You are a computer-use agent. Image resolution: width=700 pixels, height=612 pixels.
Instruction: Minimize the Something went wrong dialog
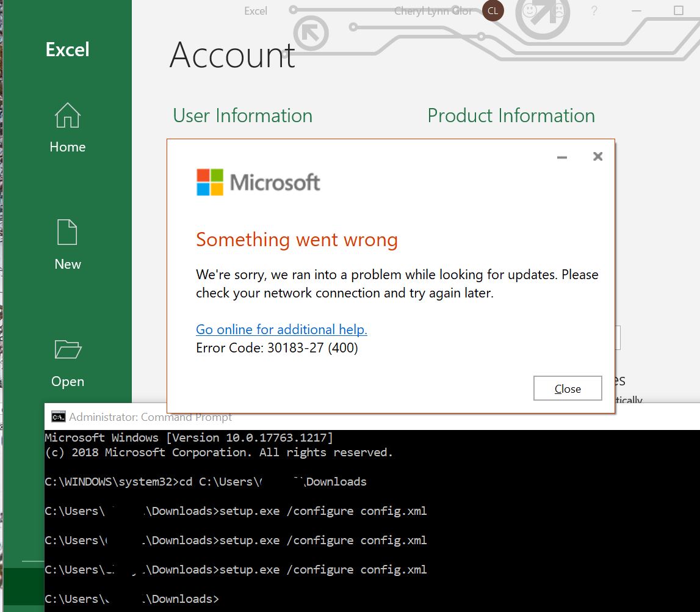(562, 157)
